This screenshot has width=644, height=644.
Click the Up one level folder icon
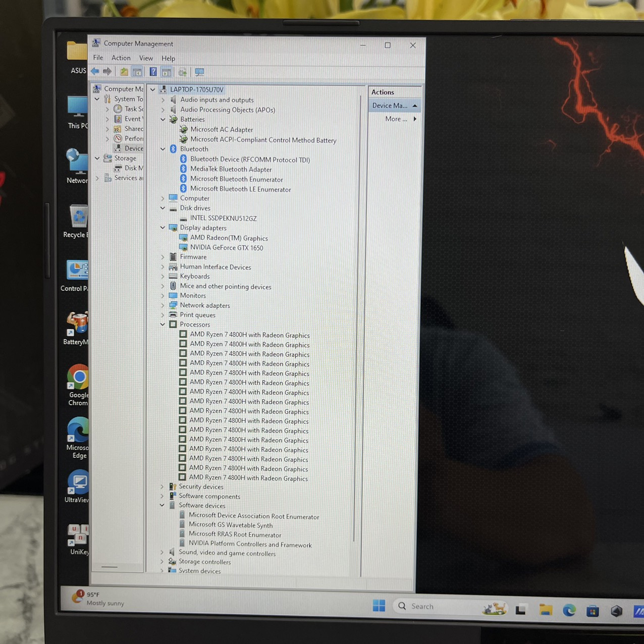124,72
